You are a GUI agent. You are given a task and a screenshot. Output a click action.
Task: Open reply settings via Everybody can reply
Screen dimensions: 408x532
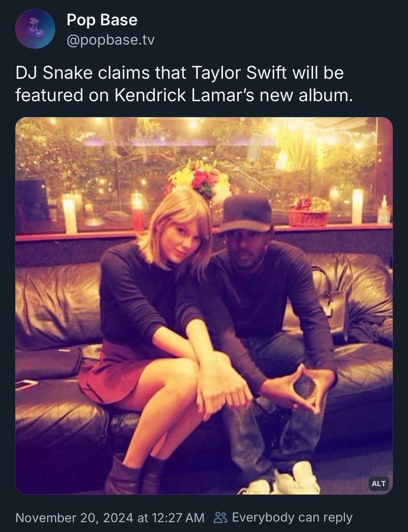click(292, 518)
